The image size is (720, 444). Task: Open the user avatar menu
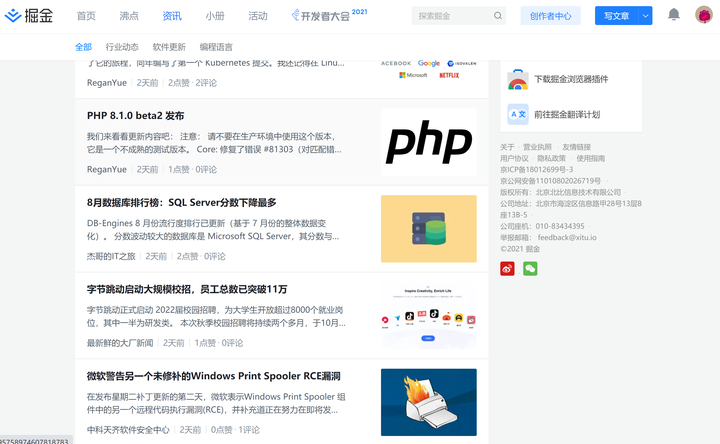(x=703, y=15)
